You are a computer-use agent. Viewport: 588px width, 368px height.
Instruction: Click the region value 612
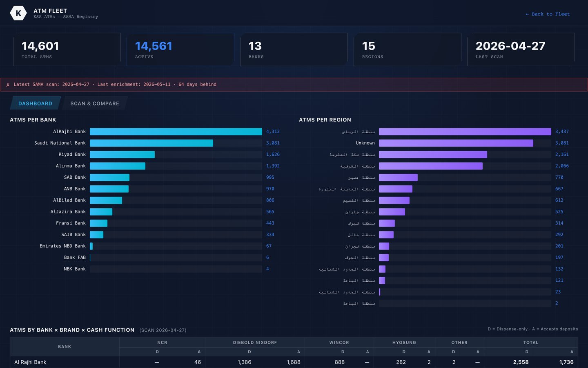point(559,200)
